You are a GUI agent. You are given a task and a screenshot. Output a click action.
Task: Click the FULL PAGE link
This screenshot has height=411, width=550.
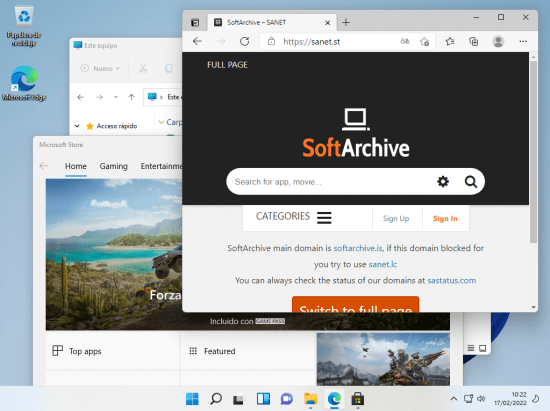(227, 65)
